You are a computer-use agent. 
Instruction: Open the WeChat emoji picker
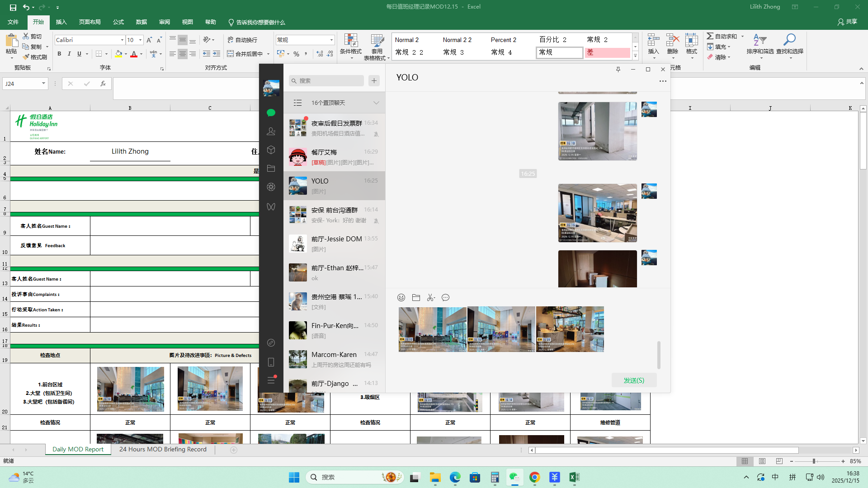[401, 297]
